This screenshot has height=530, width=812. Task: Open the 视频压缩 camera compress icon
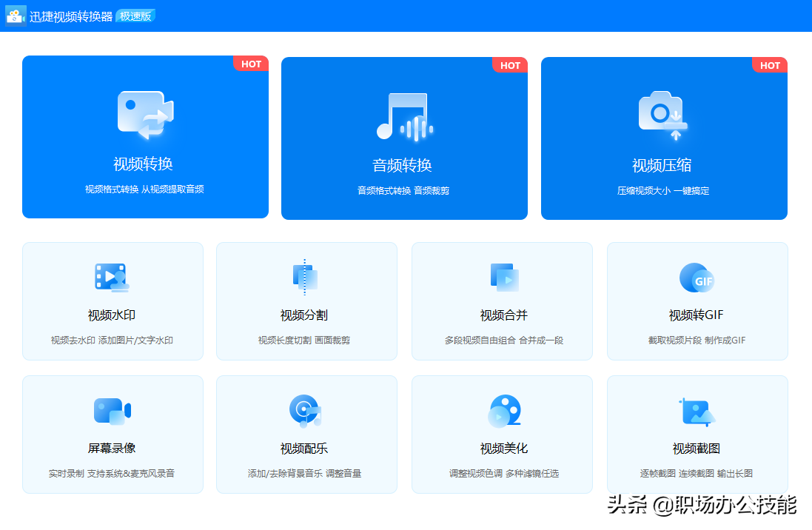pyautogui.click(x=663, y=115)
